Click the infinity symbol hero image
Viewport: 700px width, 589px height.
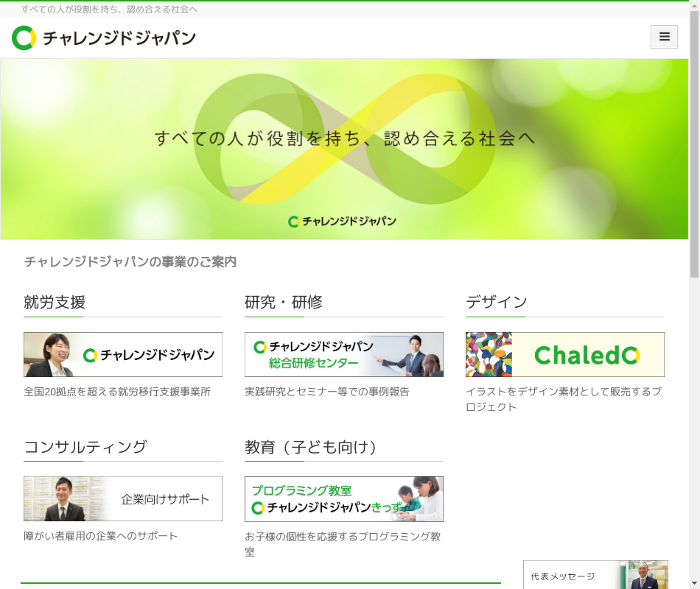point(344,149)
